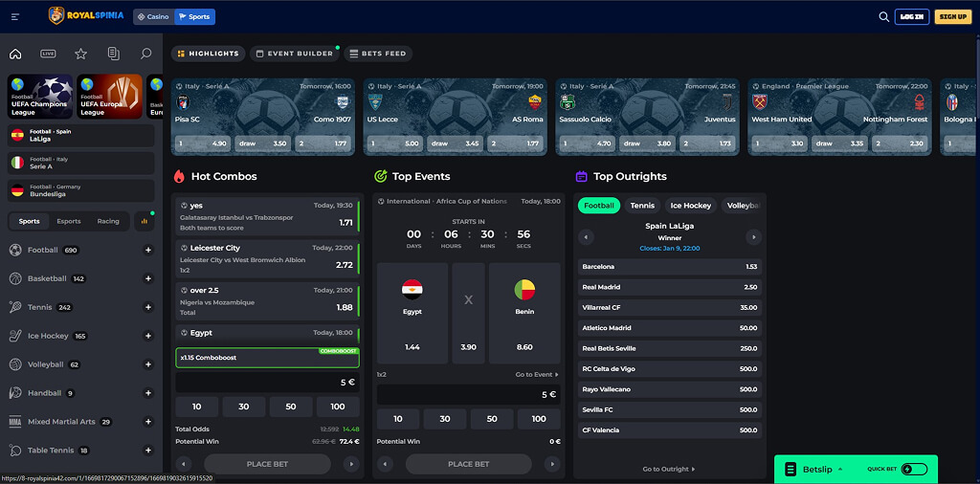
Task: Click the sidebar search icon
Action: click(x=145, y=54)
